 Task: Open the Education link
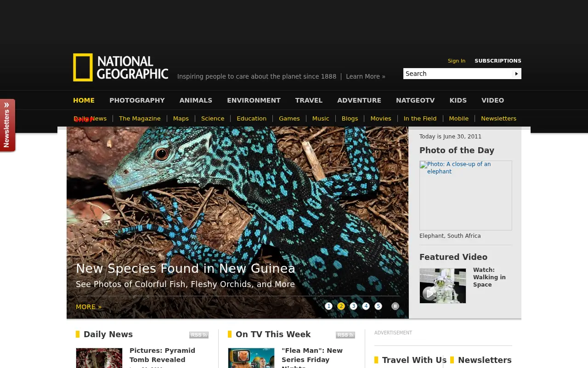(252, 119)
